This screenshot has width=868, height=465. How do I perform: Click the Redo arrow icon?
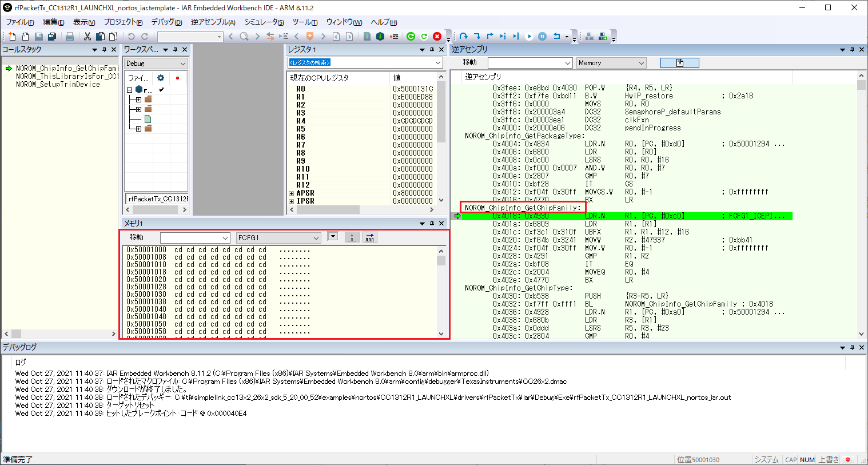click(x=145, y=36)
